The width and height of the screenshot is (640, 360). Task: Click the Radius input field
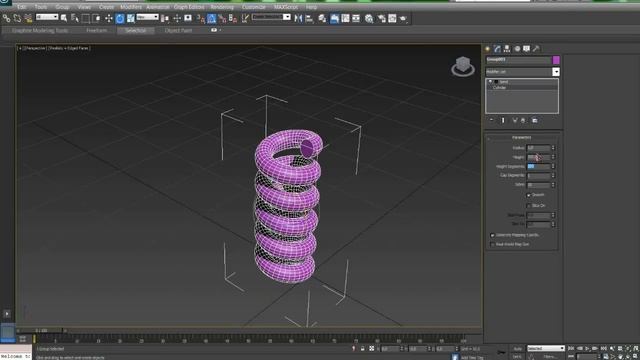(538, 148)
